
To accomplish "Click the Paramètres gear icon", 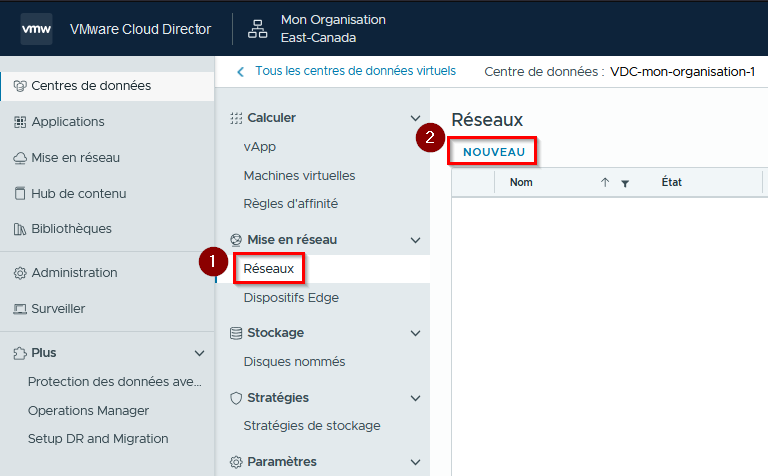I will [236, 462].
